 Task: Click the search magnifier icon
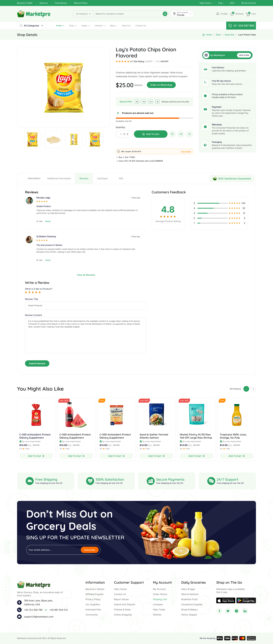(165, 14)
